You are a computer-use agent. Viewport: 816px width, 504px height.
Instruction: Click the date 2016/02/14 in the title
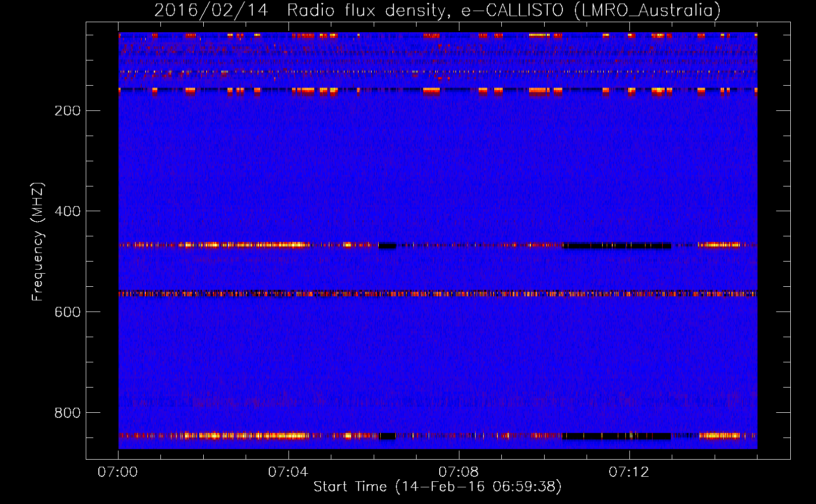[211, 10]
